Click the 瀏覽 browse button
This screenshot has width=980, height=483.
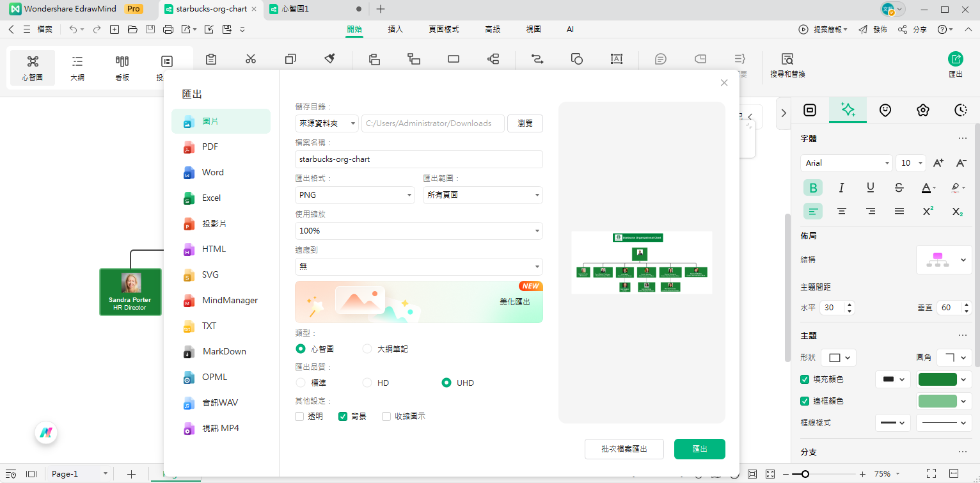[x=525, y=123]
